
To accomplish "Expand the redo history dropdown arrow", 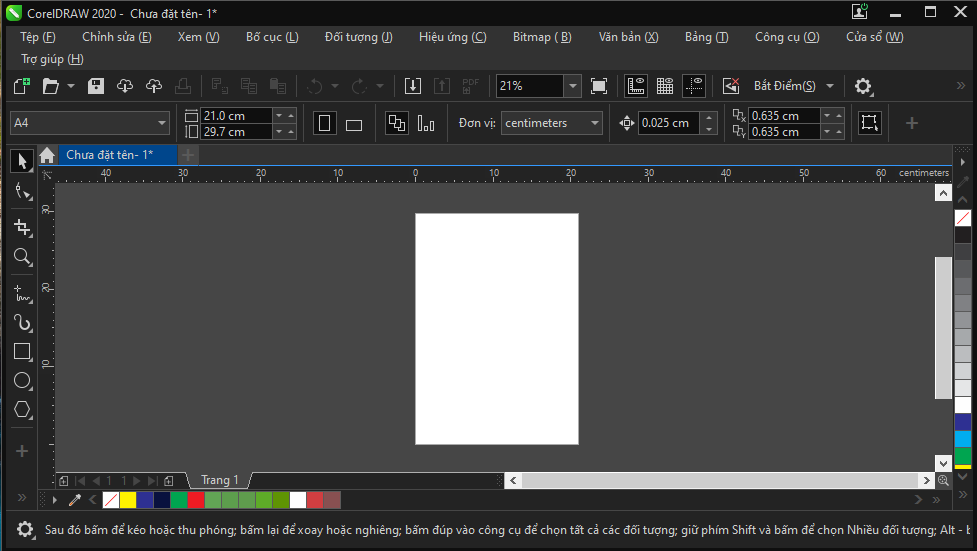I will pyautogui.click(x=379, y=86).
